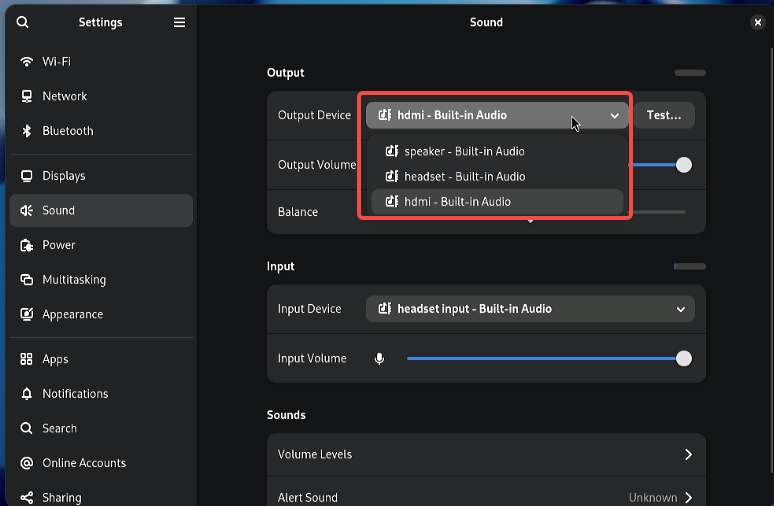The width and height of the screenshot is (774, 506).
Task: Select the Bluetooth icon in sidebar
Action: coord(27,131)
